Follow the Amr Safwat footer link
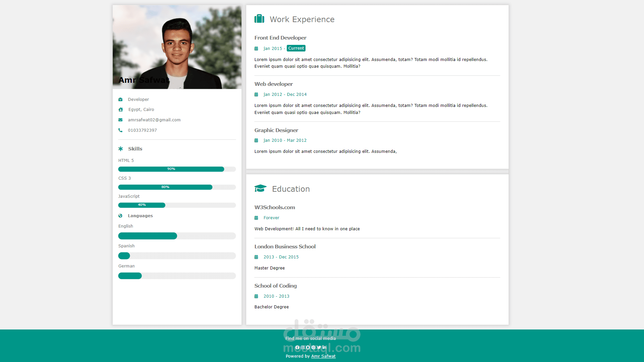This screenshot has height=362, width=644. tap(323, 356)
